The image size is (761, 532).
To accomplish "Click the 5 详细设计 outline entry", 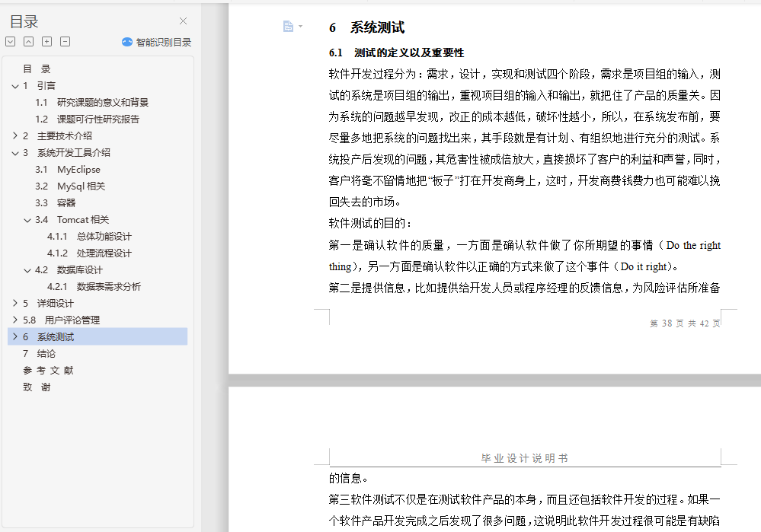I will (x=48, y=303).
